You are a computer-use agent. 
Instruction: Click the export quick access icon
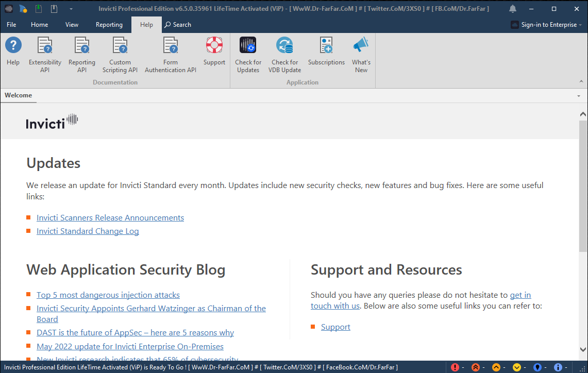click(x=54, y=8)
